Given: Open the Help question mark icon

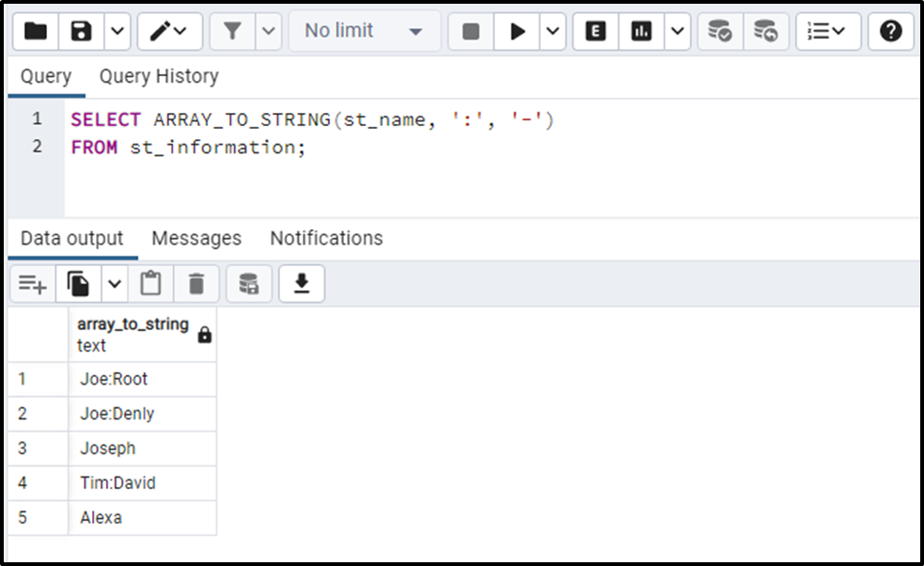Looking at the screenshot, I should pos(890,31).
